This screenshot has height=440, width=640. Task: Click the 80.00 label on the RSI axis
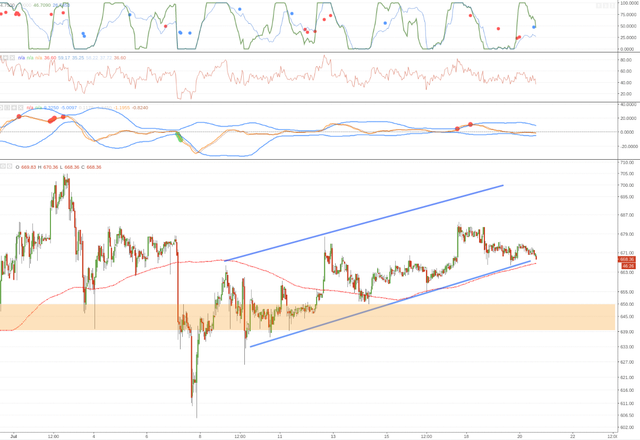(626, 60)
